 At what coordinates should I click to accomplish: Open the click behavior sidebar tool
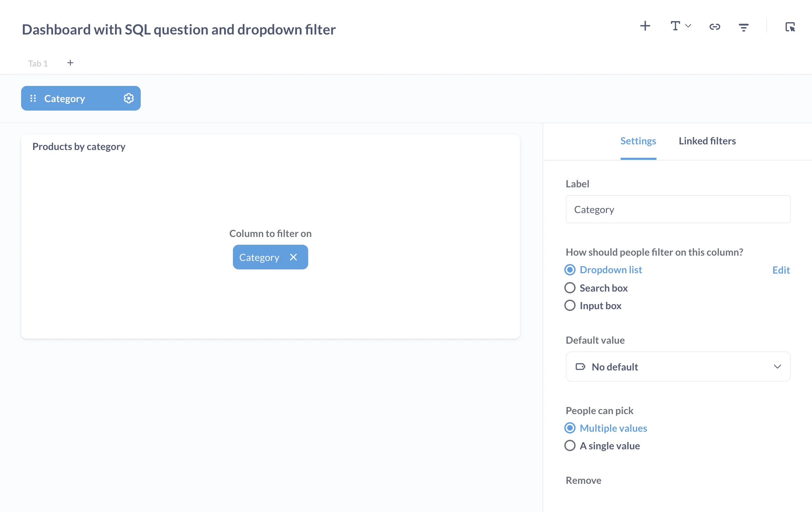coord(790,26)
